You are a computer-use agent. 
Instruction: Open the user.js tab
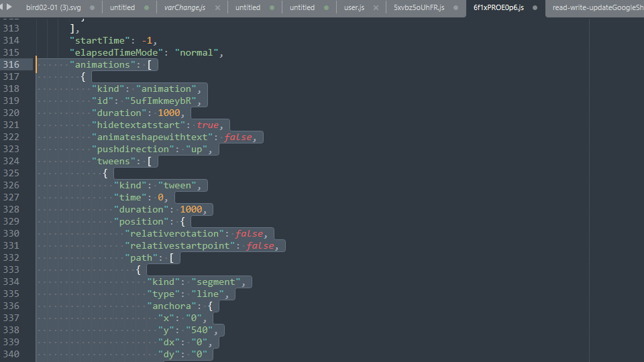[356, 8]
